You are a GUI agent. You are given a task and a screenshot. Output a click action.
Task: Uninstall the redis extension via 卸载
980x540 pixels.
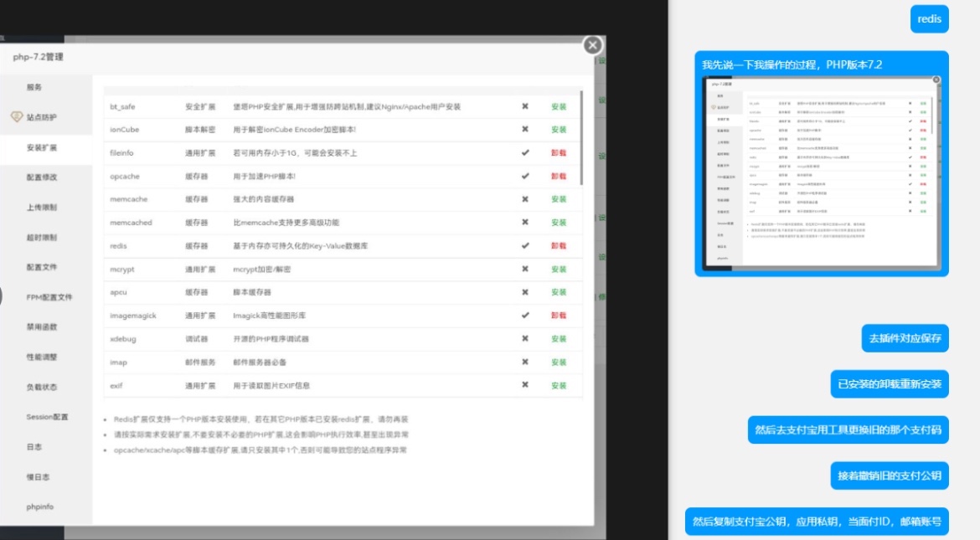click(x=559, y=246)
